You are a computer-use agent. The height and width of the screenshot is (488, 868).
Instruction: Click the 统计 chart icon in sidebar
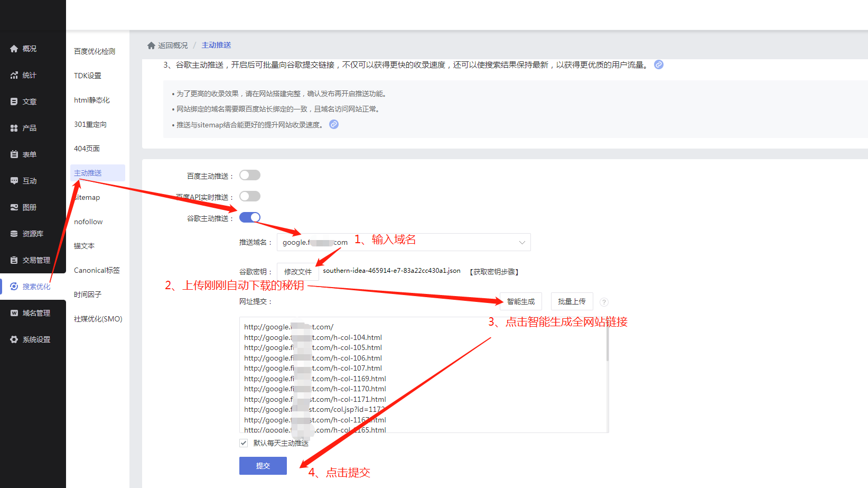pos(14,75)
